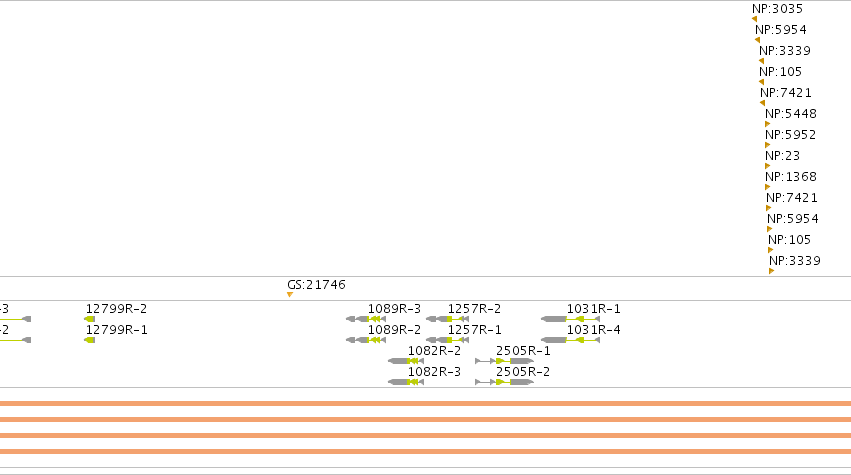851x475 pixels.
Task: Select the 12799R-1 transcript label
Action: tap(116, 330)
